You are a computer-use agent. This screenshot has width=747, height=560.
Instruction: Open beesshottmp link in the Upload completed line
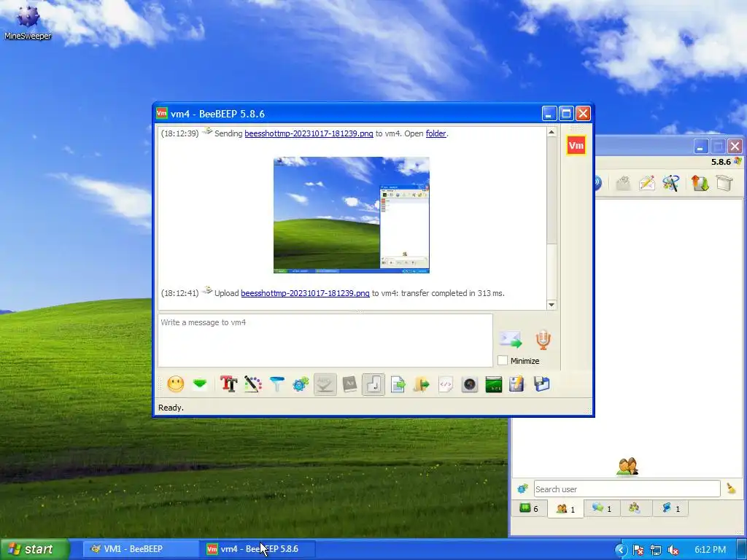click(306, 293)
